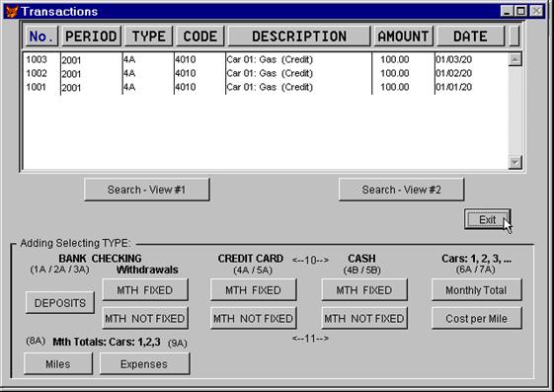Click period 2001 in row 1003
The image size is (554, 392).
pos(71,60)
